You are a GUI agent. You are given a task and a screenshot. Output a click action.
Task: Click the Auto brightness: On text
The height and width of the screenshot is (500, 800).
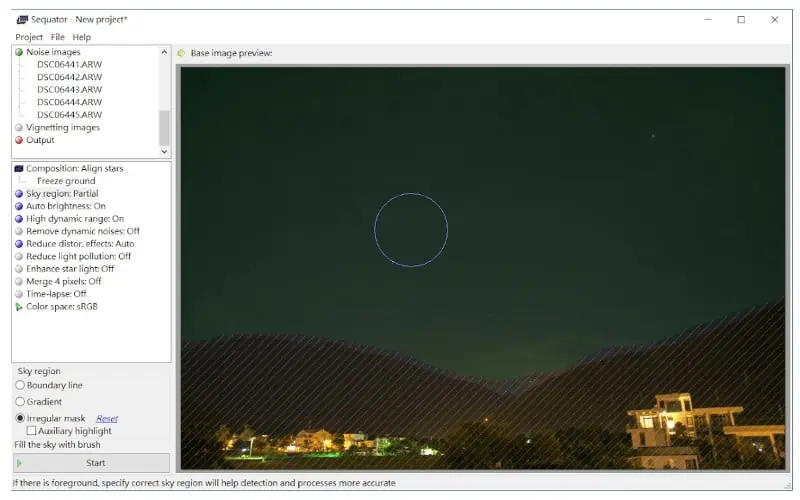66,206
